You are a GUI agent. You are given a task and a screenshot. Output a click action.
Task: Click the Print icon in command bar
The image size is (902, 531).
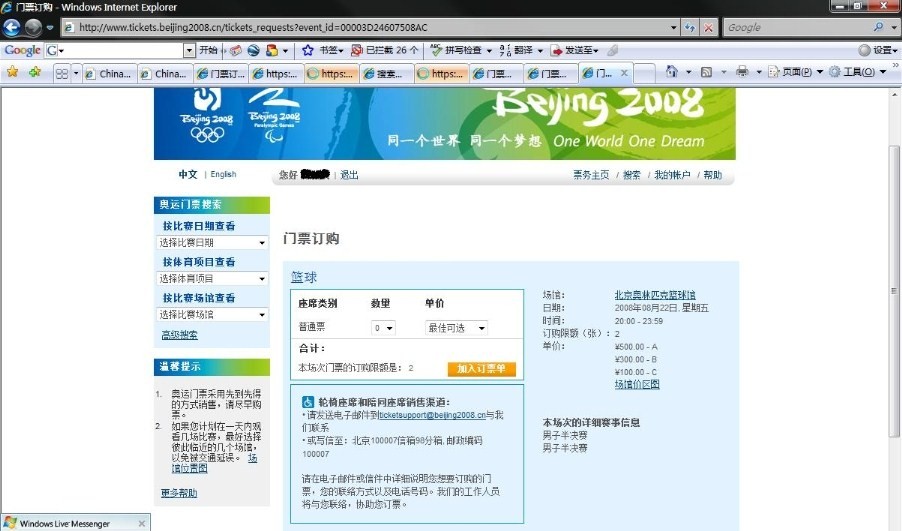pyautogui.click(x=742, y=72)
